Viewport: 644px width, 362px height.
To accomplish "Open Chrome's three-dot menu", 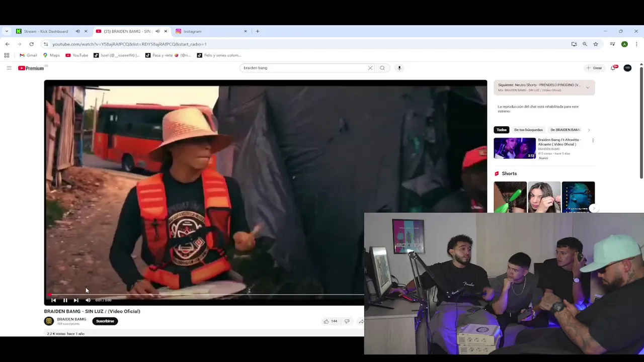I will [x=636, y=44].
